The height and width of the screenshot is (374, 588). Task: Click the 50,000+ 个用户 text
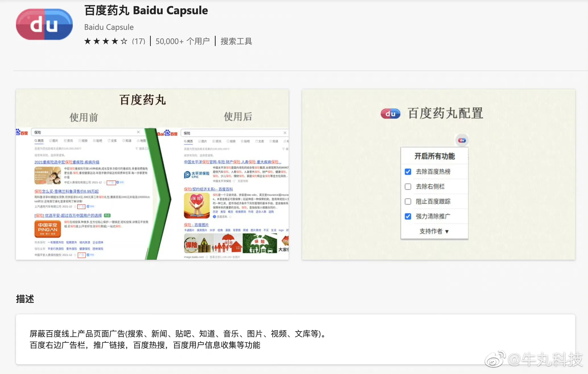(x=183, y=41)
